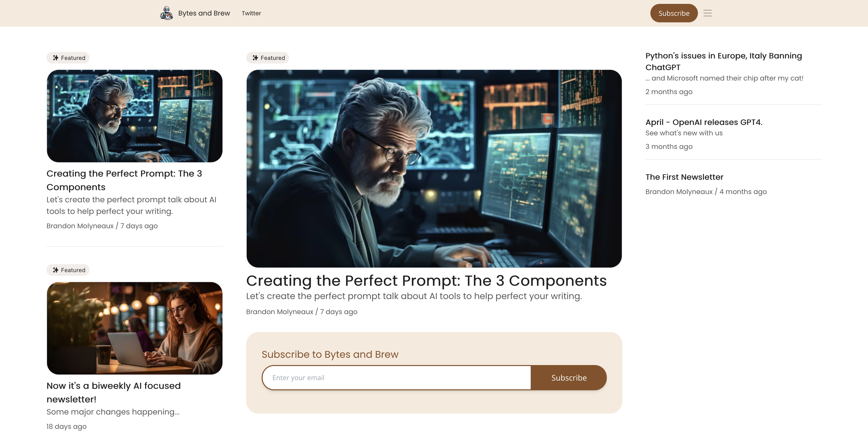Click Subscribe button next to email field
This screenshot has height=440, width=868.
[x=569, y=378]
